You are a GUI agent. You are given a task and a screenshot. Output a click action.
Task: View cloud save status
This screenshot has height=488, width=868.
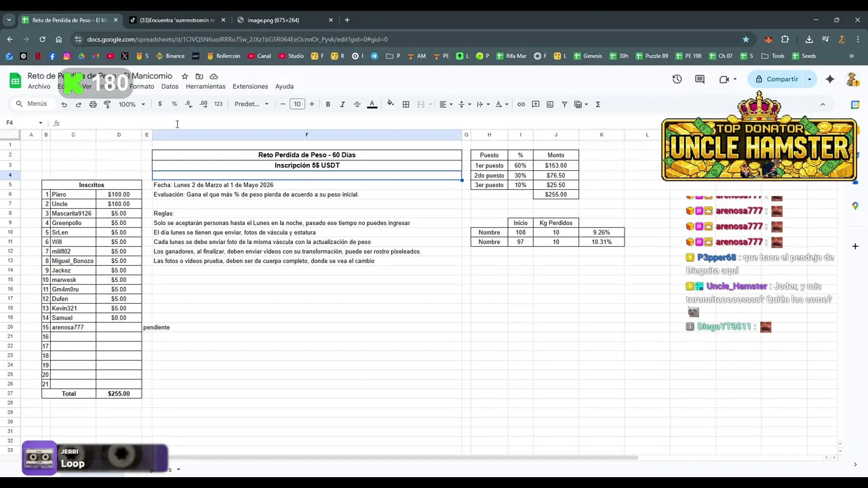pyautogui.click(x=214, y=77)
